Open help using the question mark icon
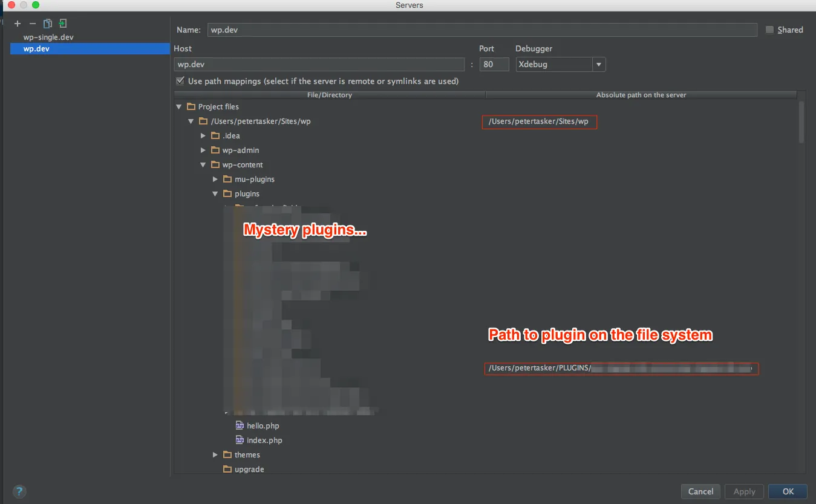The width and height of the screenshot is (816, 504). [19, 491]
